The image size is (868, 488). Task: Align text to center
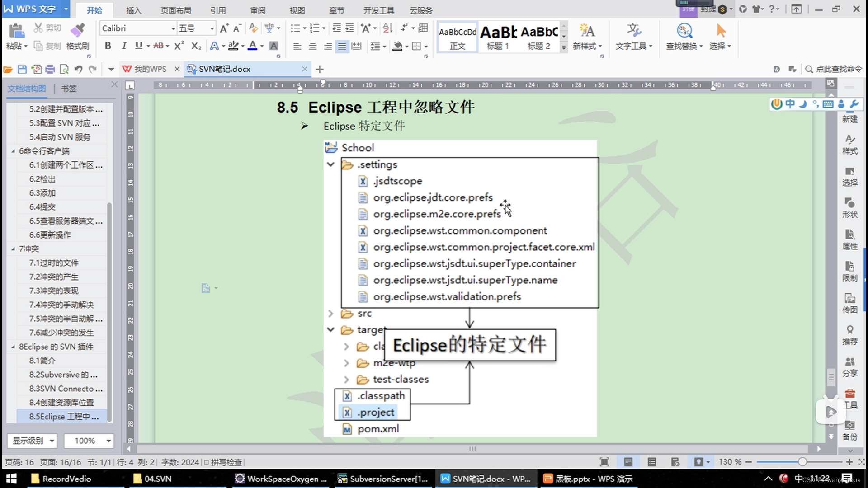pyautogui.click(x=312, y=46)
